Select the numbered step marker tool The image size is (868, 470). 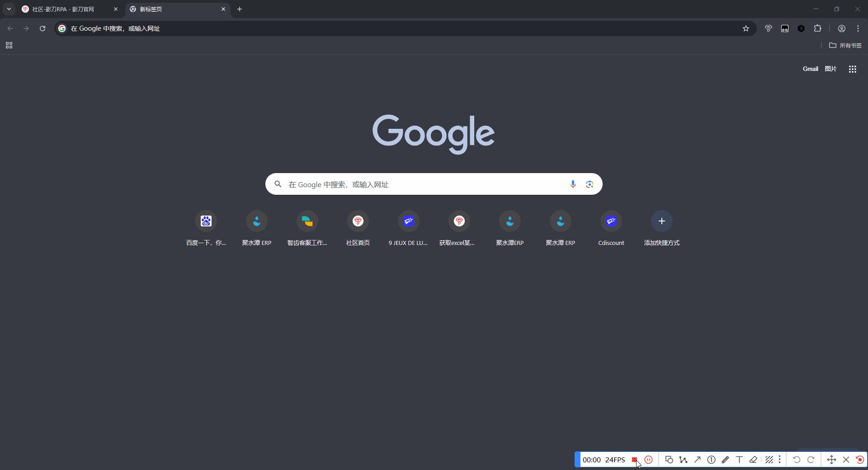point(711,460)
